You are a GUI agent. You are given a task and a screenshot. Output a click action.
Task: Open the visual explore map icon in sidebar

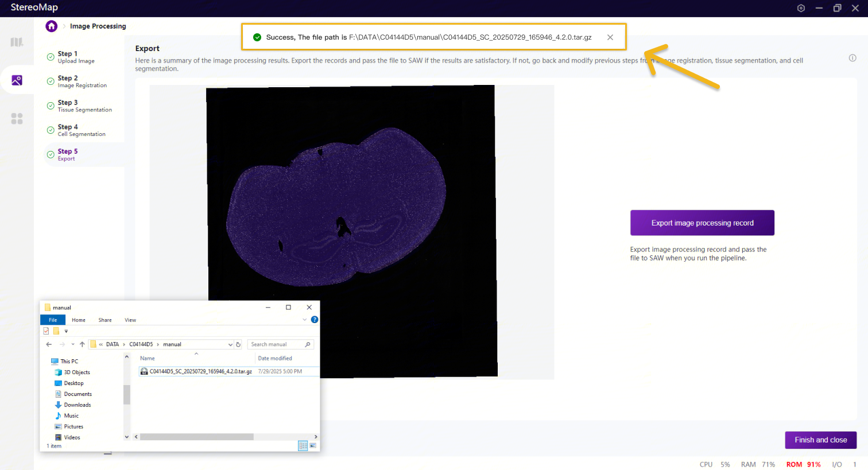pos(17,42)
